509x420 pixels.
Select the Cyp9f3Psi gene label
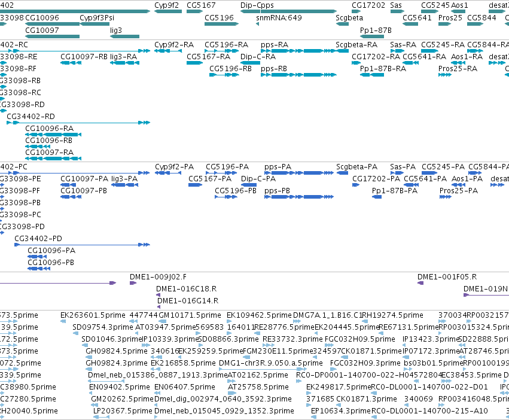click(97, 18)
